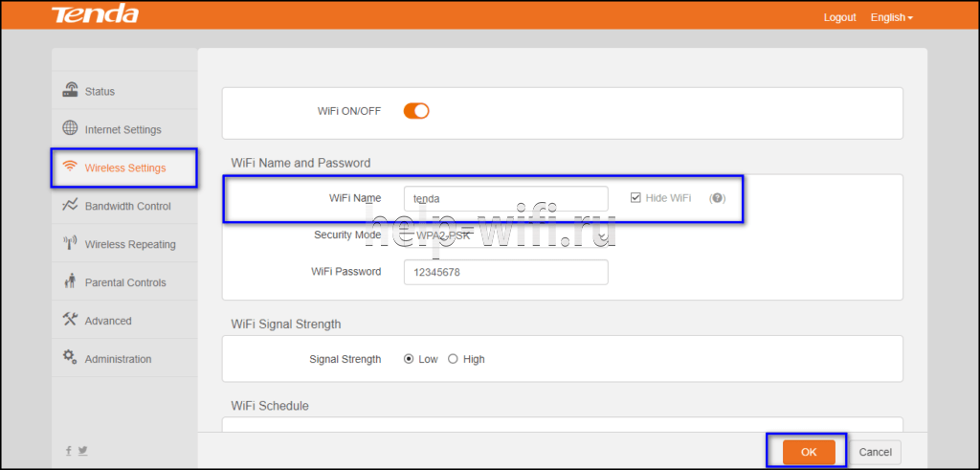Select Low signal strength
The width and height of the screenshot is (980, 470).
coord(409,359)
